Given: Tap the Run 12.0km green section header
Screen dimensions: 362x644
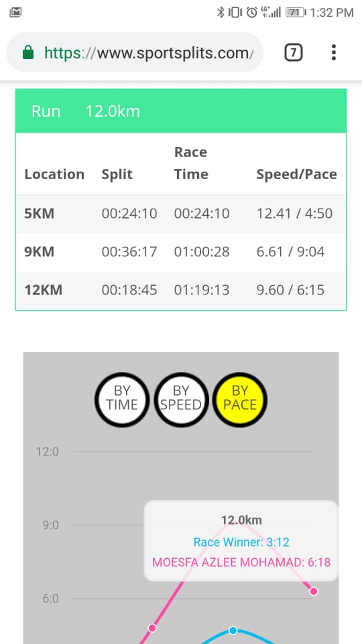Looking at the screenshot, I should click(x=181, y=111).
